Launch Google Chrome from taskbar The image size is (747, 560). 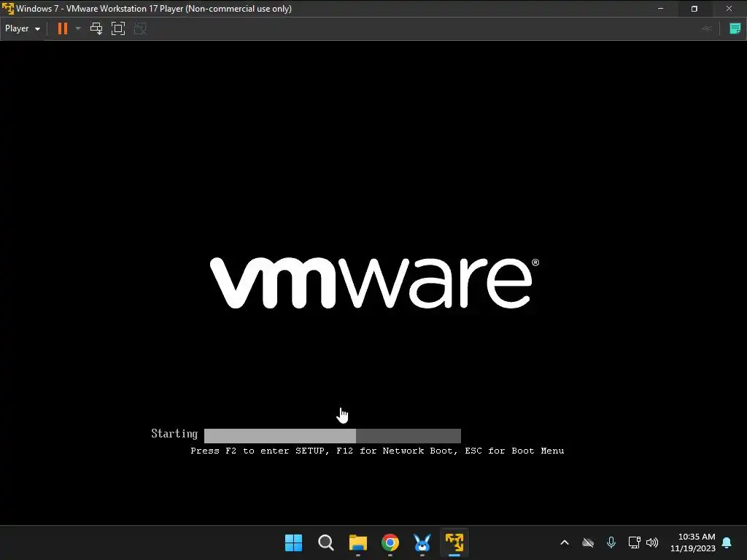pyautogui.click(x=390, y=542)
